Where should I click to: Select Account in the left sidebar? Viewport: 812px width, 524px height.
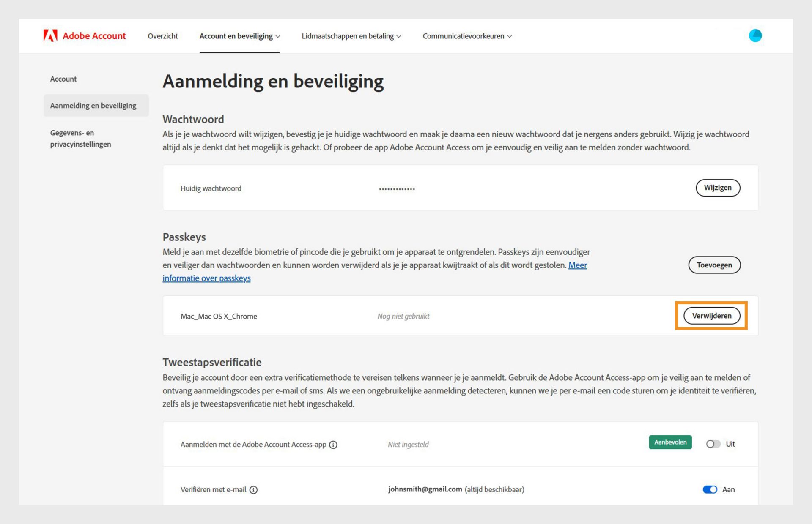point(63,79)
